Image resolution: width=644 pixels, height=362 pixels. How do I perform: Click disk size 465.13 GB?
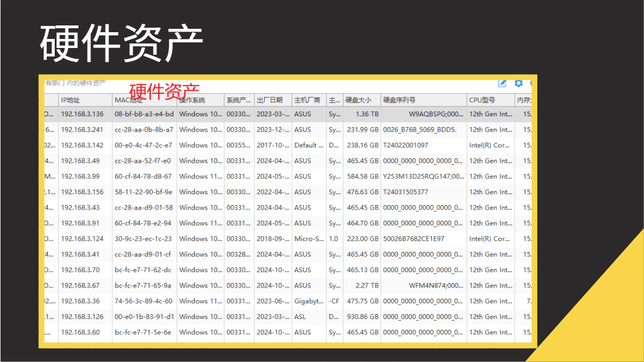[x=363, y=270]
